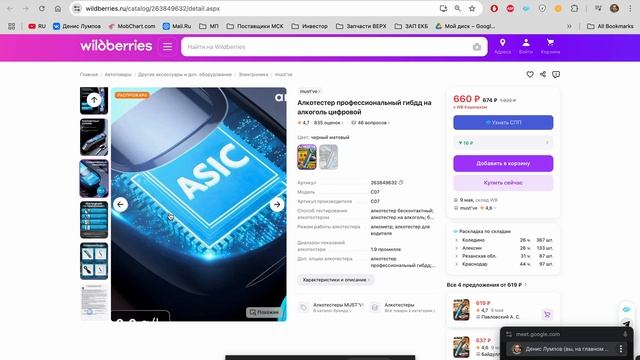
Task: Open the browser profile avatar
Action: pos(614,9)
